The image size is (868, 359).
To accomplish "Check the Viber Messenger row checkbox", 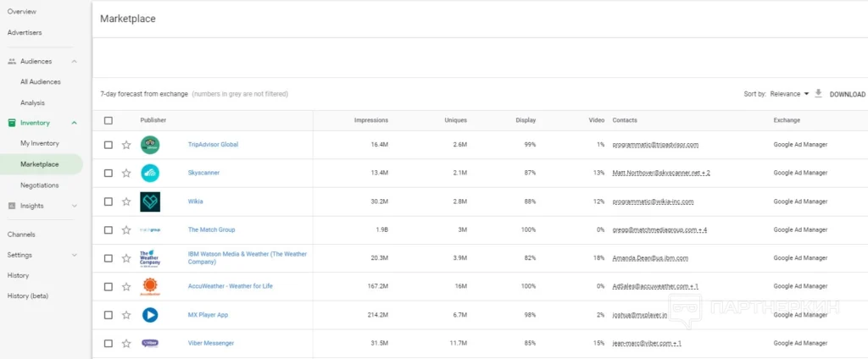I will (108, 344).
